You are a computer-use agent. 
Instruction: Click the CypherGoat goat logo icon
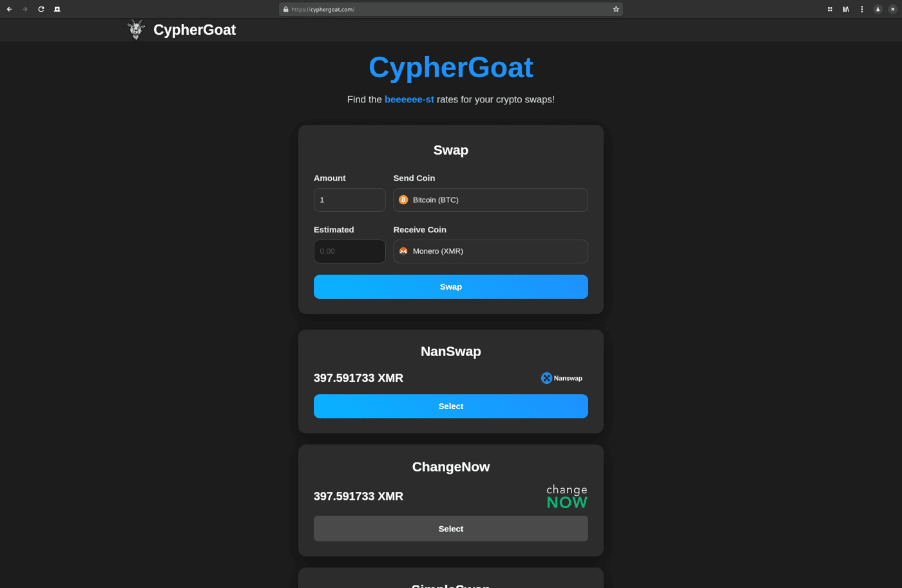click(x=136, y=30)
